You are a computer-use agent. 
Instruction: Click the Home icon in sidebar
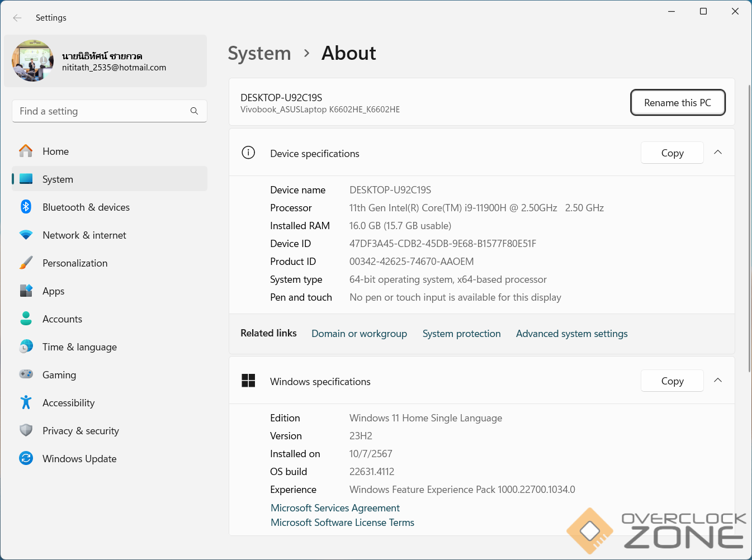26,151
